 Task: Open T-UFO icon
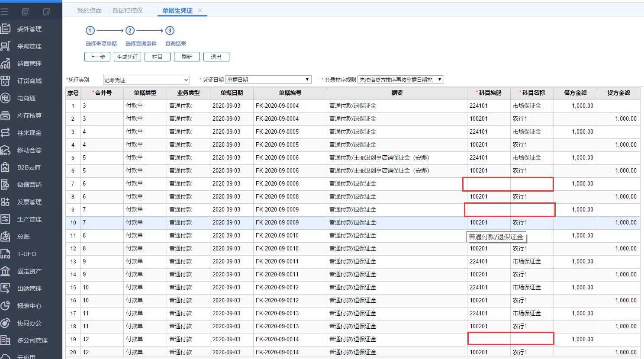5,254
